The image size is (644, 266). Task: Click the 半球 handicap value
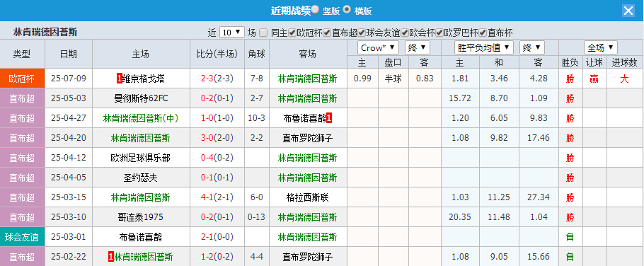click(393, 79)
